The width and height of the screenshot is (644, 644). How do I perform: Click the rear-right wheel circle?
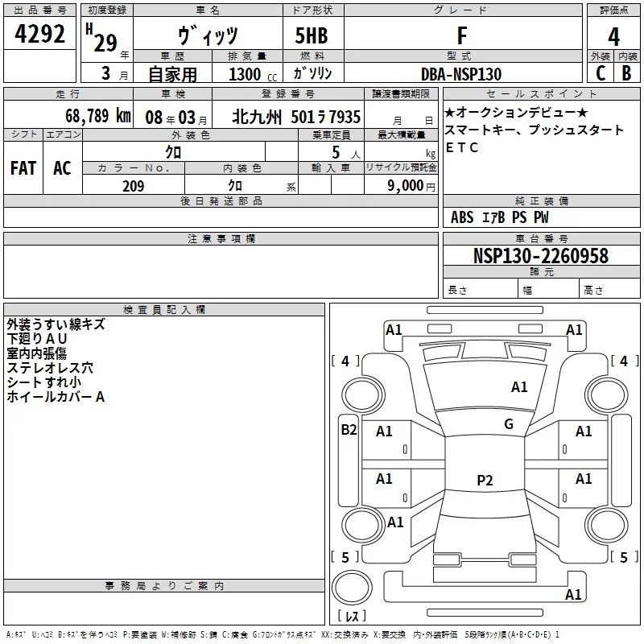[x=607, y=525]
